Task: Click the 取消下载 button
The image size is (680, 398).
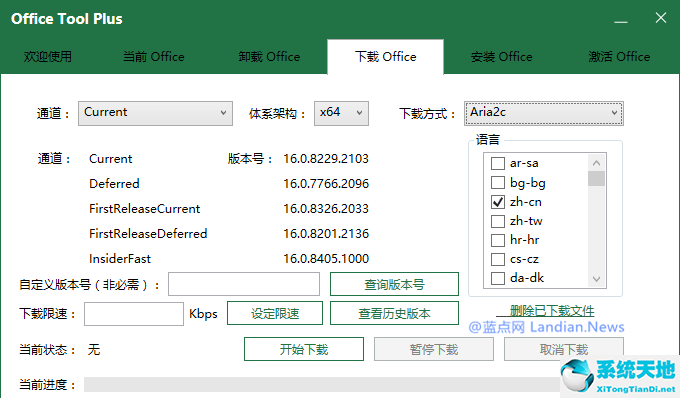Action: coord(564,349)
